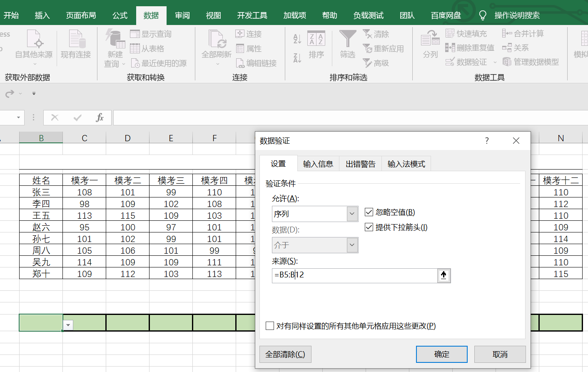
Task: Open the 数据 dropdown showing 介于
Action: coord(352,245)
